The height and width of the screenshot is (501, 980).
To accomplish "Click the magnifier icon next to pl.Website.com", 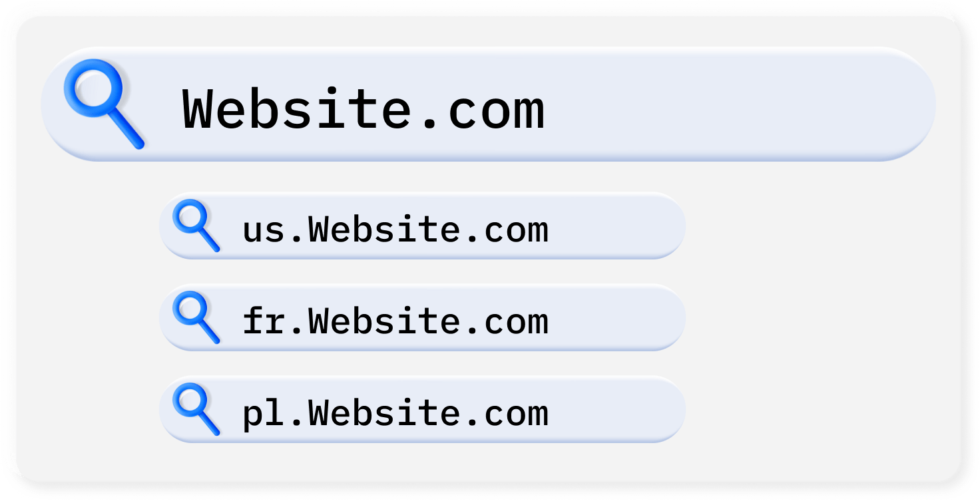I will click(196, 409).
